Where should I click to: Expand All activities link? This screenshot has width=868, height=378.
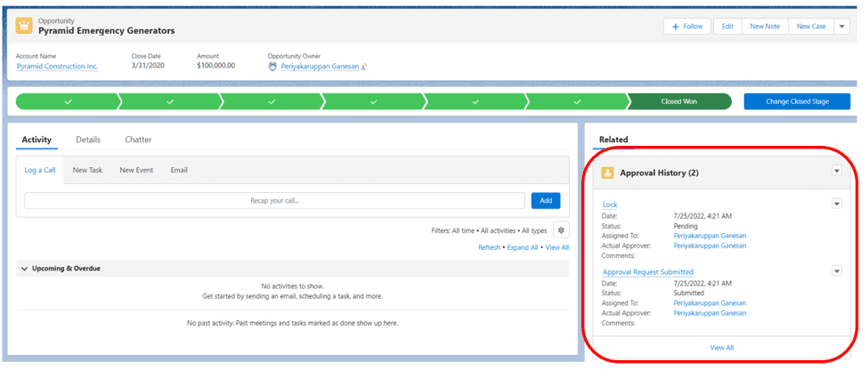pyautogui.click(x=523, y=247)
